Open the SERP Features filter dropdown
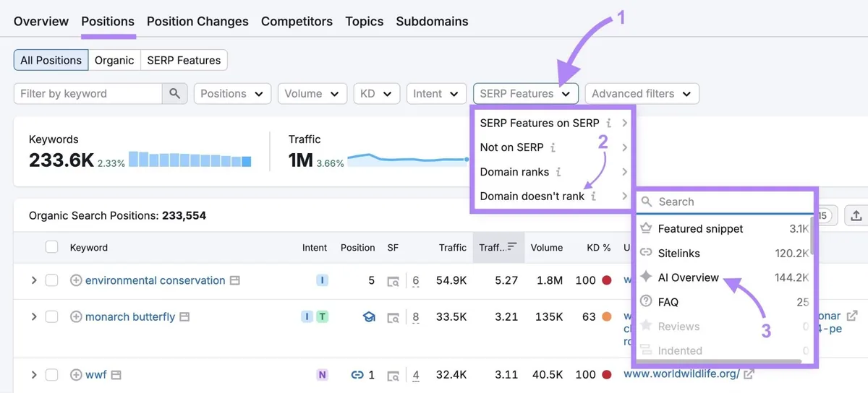Screen dimensions: 868x393 pyautogui.click(x=526, y=93)
